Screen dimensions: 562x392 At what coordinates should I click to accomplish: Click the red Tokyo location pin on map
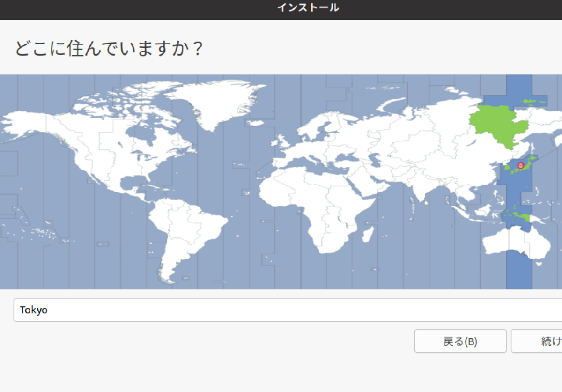(x=520, y=165)
